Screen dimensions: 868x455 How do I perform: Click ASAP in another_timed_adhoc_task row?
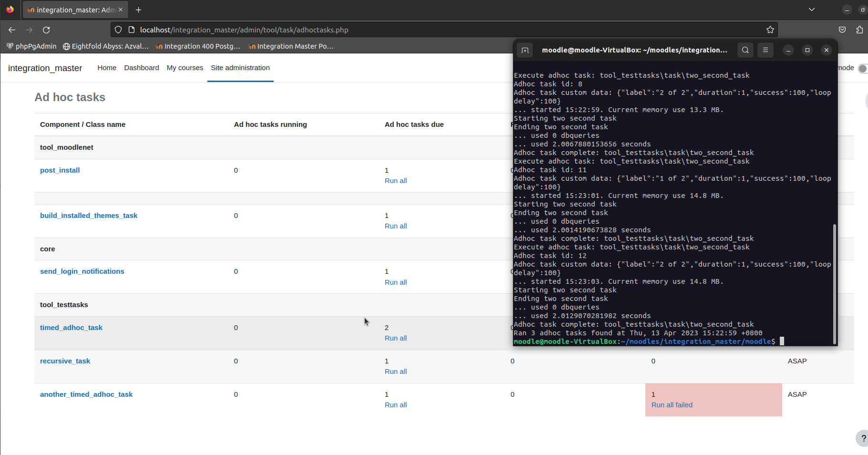[797, 394]
